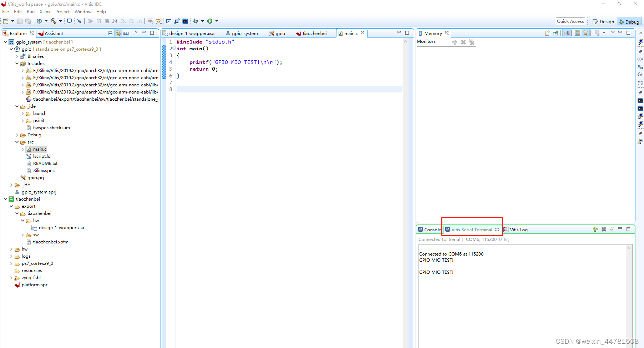Click Remove All Memory Monitors icon

coord(472,42)
